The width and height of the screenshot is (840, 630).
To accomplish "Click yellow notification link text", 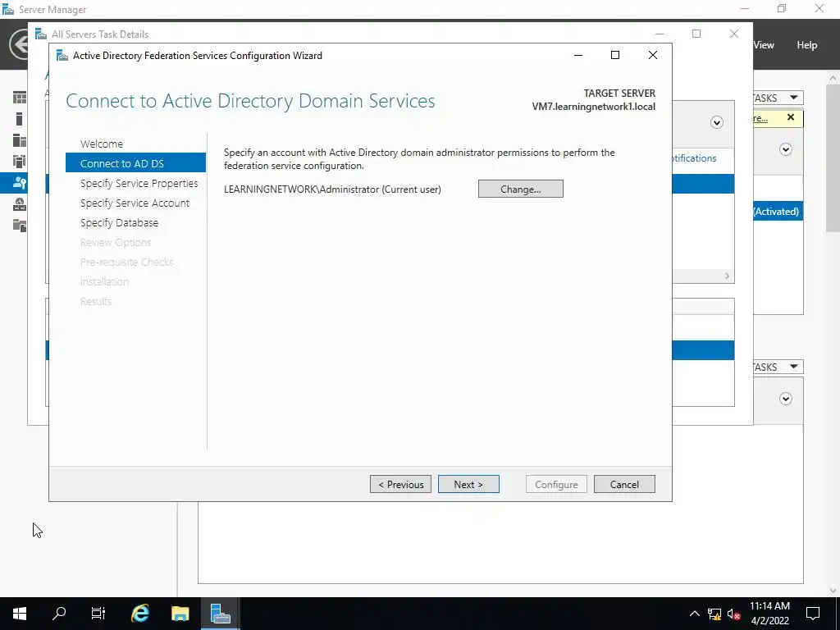I will tap(760, 118).
